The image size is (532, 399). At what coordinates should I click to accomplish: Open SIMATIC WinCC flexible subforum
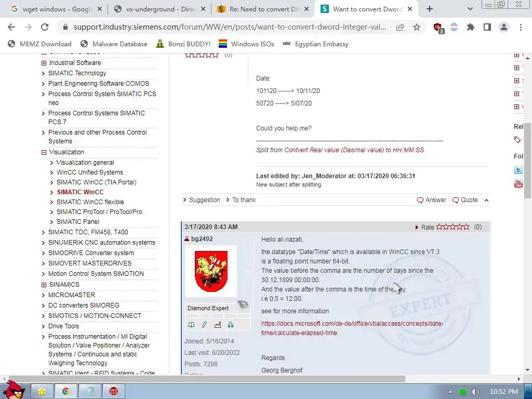click(90, 202)
